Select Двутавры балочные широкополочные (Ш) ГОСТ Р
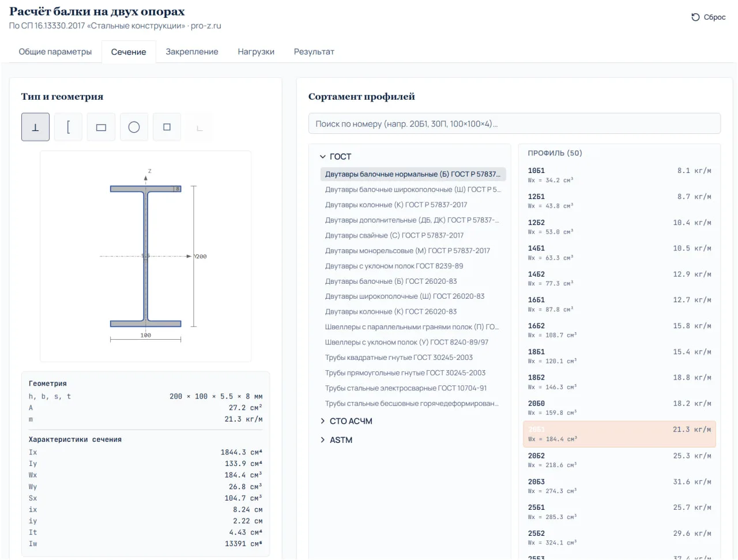Screen dimensions: 738x560 (413, 189)
